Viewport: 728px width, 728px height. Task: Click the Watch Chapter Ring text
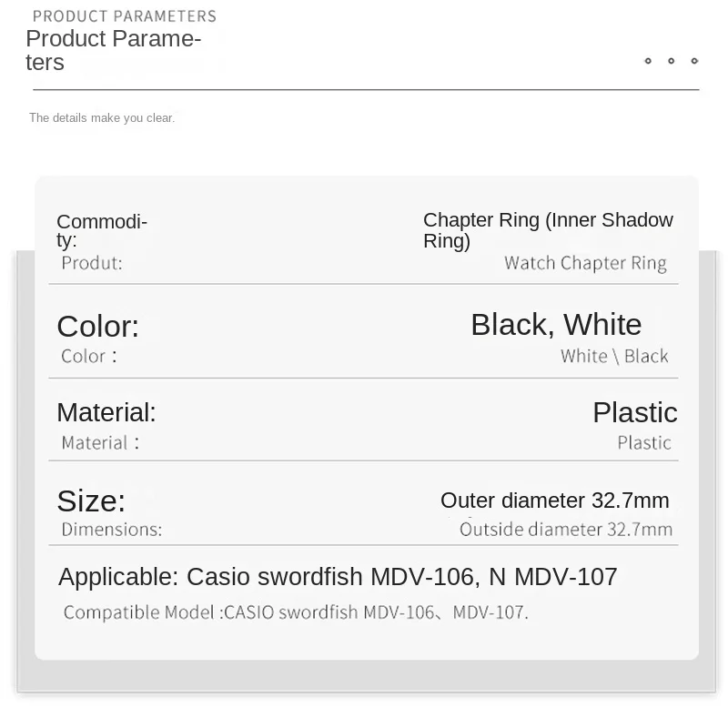tap(585, 263)
